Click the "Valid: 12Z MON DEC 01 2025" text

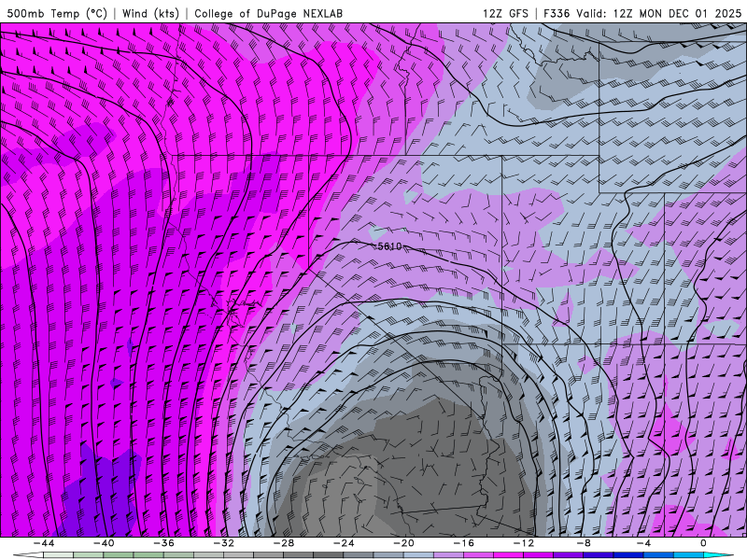[x=659, y=13]
